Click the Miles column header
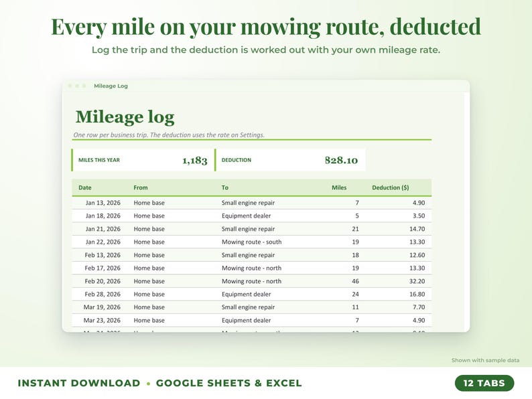This screenshot has height=399, width=532. (x=339, y=187)
